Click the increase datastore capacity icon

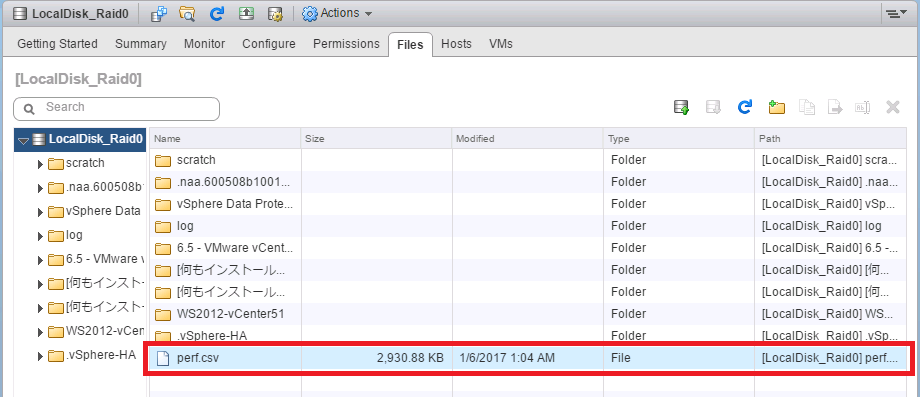click(246, 14)
